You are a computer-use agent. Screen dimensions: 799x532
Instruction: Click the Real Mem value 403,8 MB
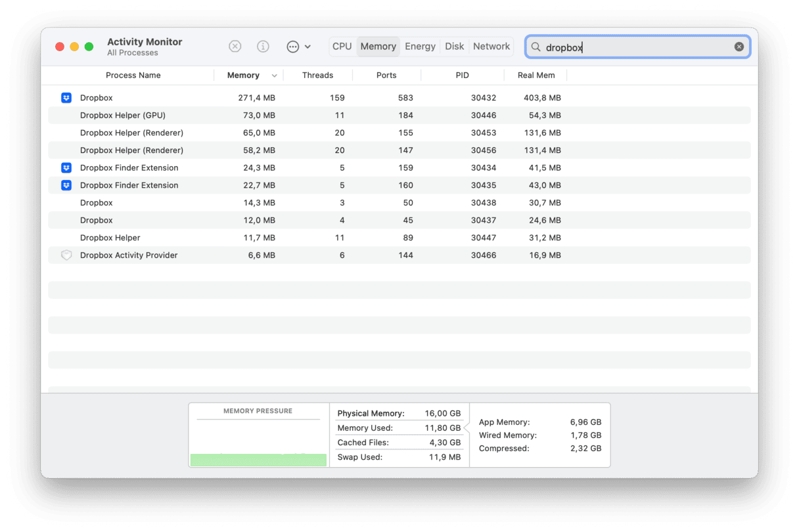(542, 98)
